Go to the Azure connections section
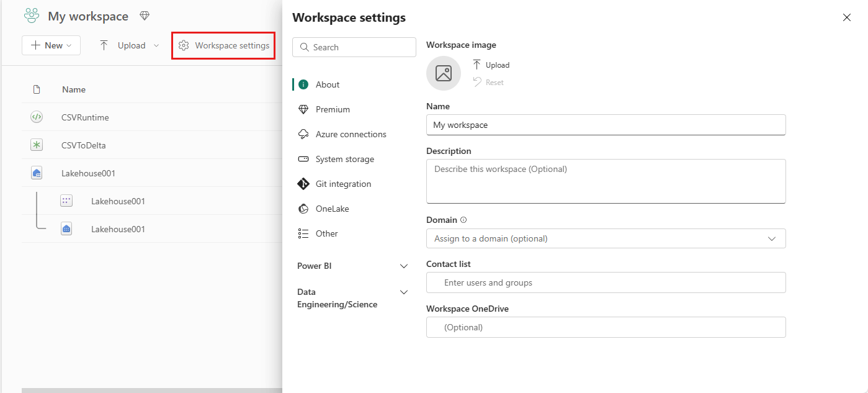The width and height of the screenshot is (868, 393). (351, 134)
